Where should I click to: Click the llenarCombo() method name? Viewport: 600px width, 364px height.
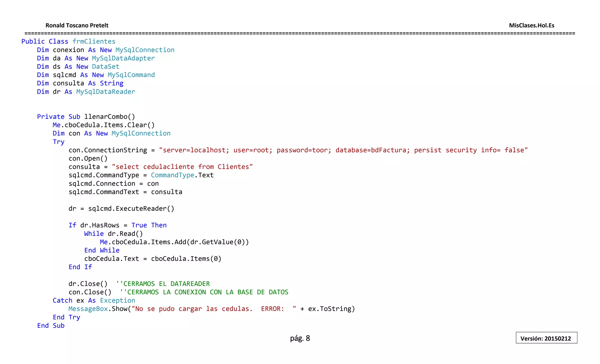pyautogui.click(x=110, y=117)
